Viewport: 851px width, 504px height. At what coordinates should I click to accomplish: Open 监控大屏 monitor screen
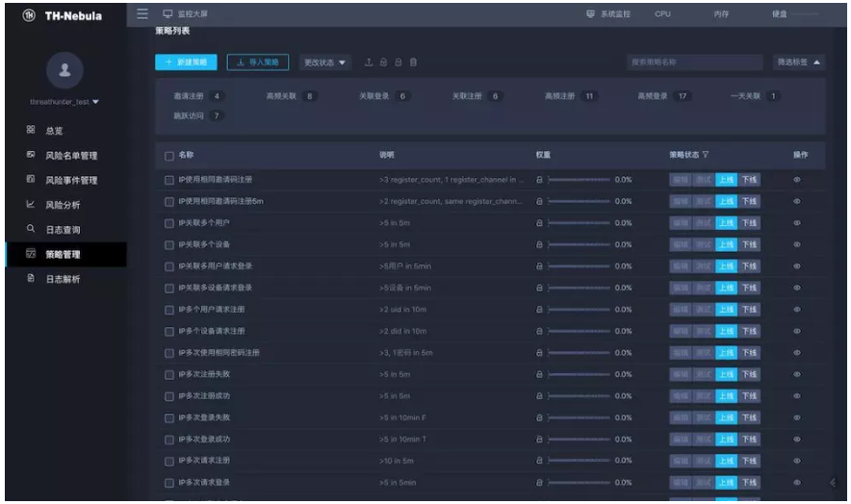click(x=185, y=13)
